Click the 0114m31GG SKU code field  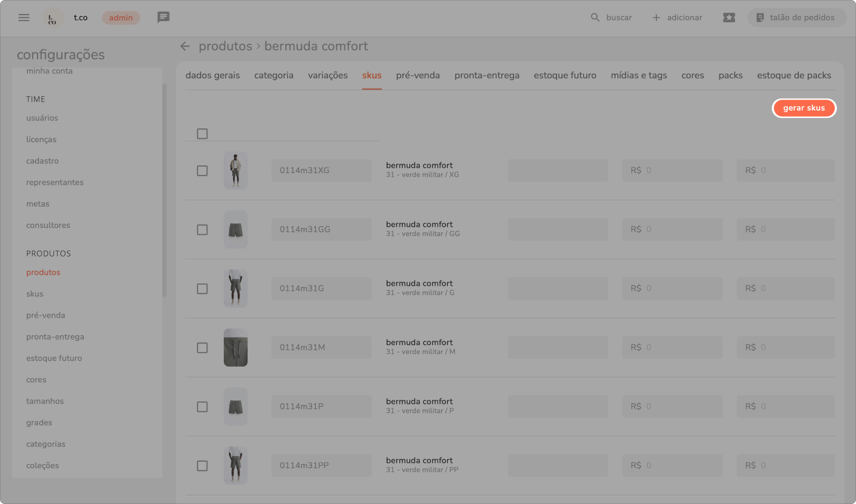pos(321,229)
